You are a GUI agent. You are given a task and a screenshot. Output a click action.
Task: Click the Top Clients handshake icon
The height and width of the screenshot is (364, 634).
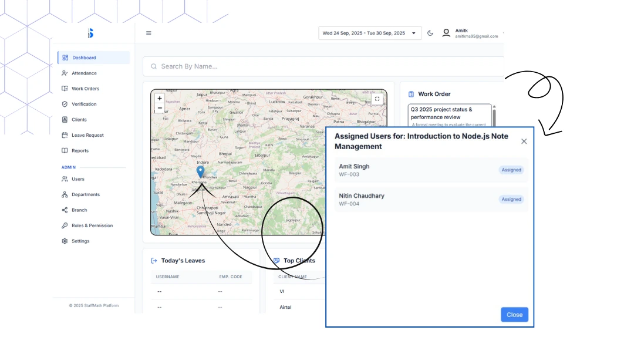276,261
